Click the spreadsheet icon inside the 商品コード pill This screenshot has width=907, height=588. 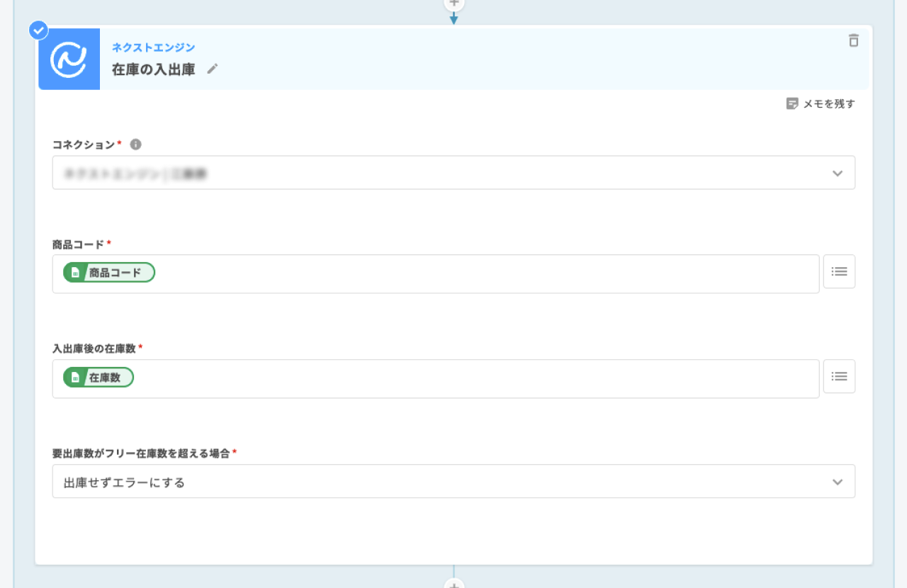75,273
